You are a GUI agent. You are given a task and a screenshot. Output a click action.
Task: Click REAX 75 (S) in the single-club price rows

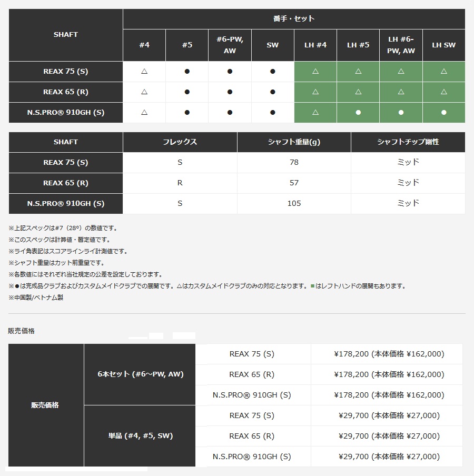coord(252,415)
